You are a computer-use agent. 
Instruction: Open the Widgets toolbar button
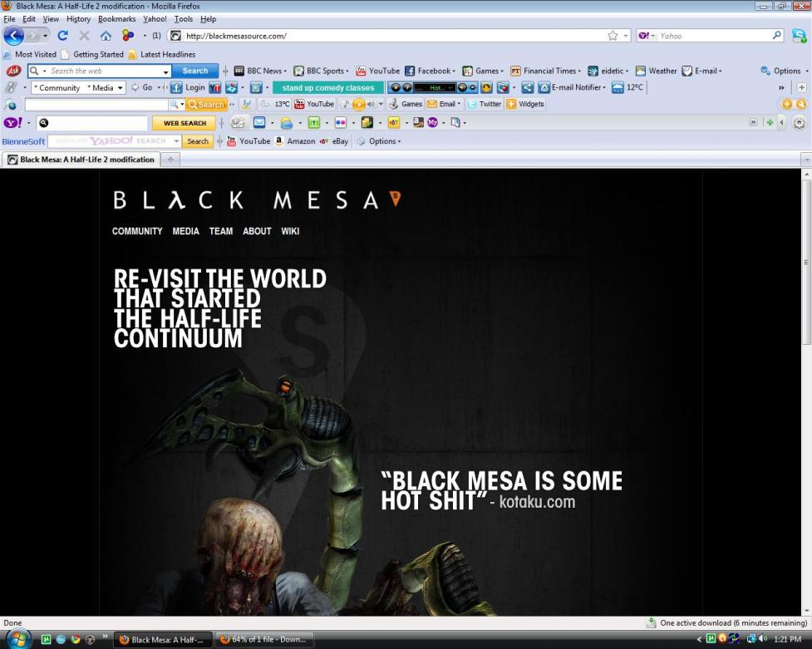[525, 104]
